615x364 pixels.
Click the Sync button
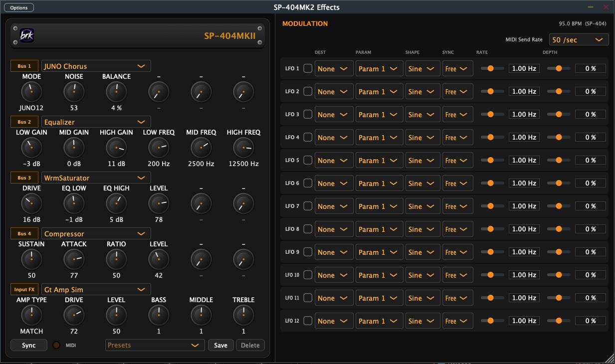(x=29, y=345)
